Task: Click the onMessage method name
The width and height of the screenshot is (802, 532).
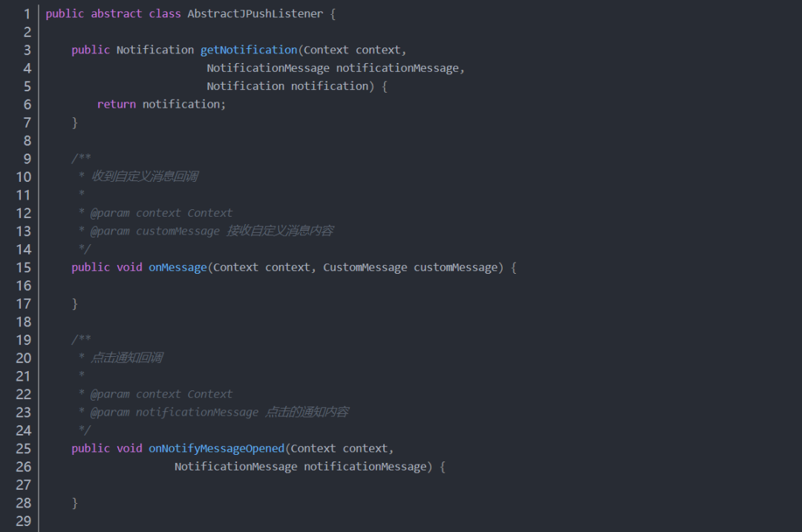Action: coord(177,267)
